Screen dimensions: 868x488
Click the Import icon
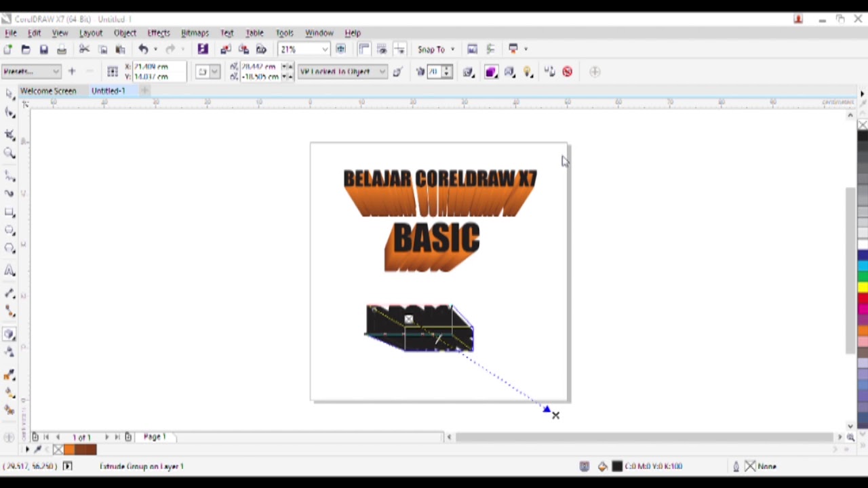(226, 49)
